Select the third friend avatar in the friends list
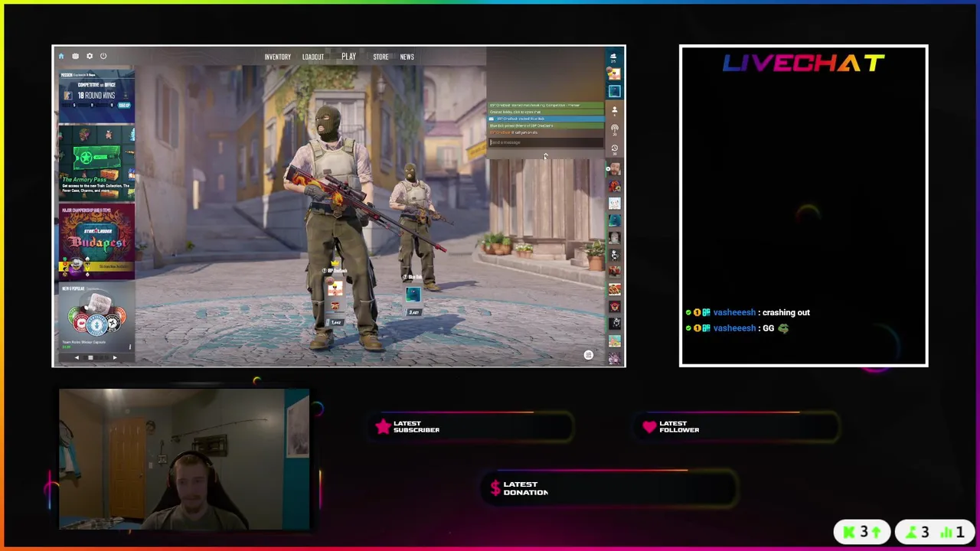 click(x=615, y=203)
